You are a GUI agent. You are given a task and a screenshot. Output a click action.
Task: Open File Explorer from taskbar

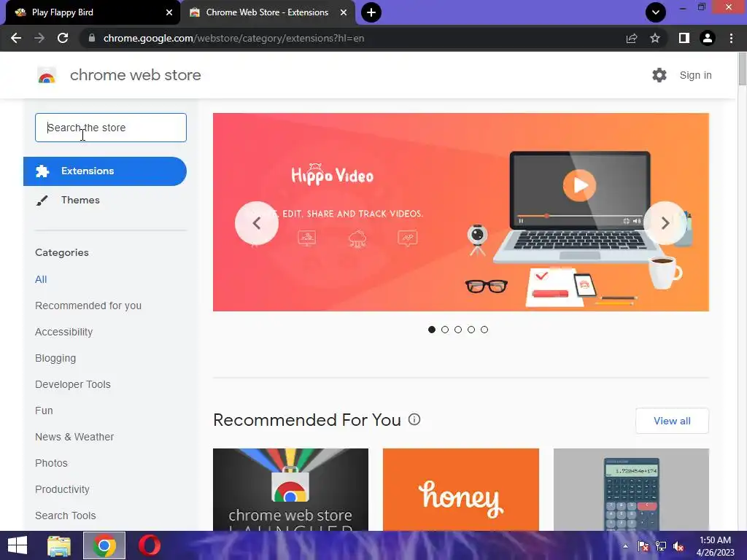click(x=59, y=545)
